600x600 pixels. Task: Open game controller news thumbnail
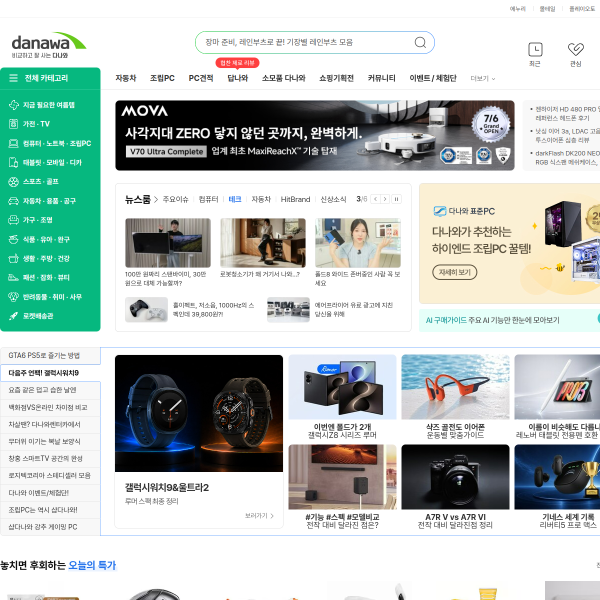pos(147,310)
